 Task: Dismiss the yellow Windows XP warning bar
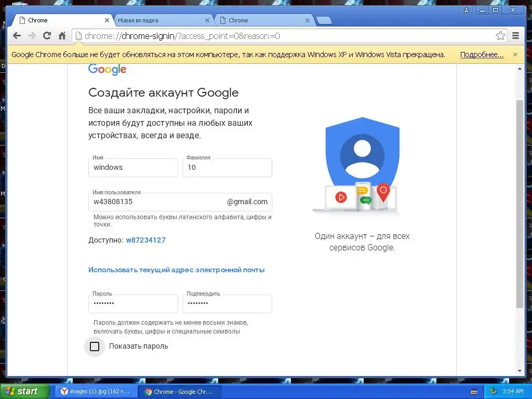[x=515, y=54]
